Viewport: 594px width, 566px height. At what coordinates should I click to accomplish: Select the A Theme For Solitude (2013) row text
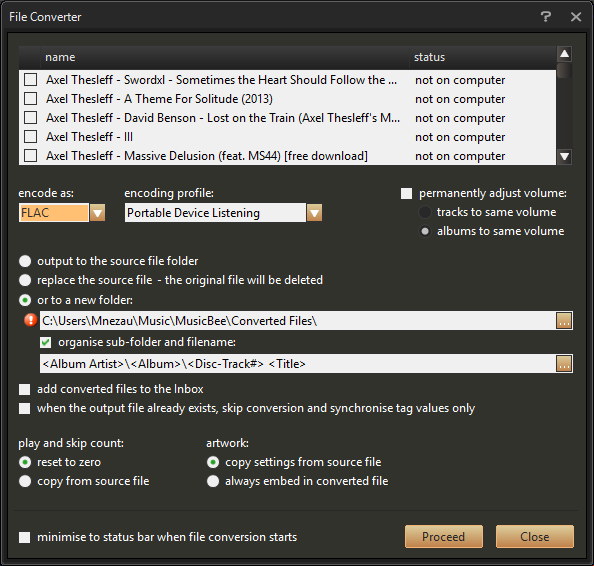pyautogui.click(x=159, y=99)
